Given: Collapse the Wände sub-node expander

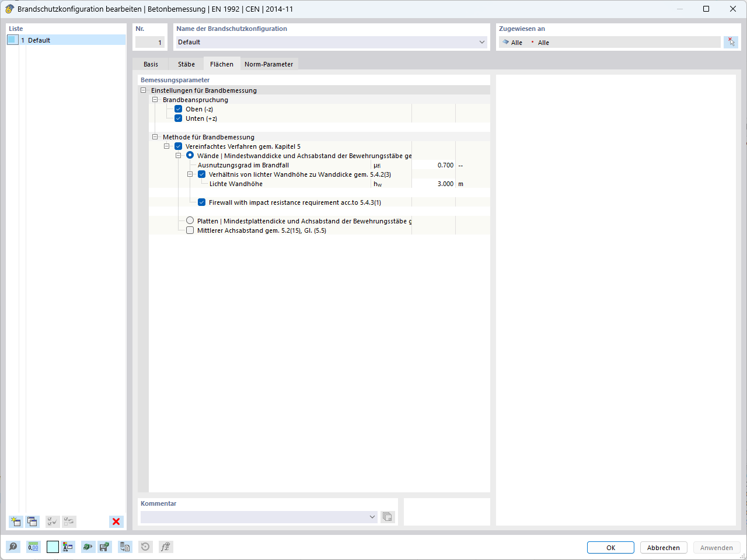Looking at the screenshot, I should click(179, 156).
